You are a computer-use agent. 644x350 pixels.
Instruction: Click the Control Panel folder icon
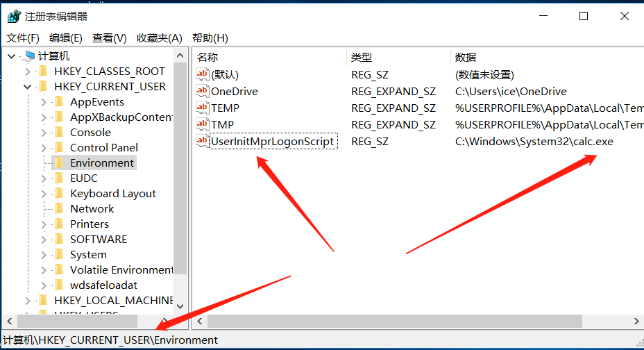59,147
